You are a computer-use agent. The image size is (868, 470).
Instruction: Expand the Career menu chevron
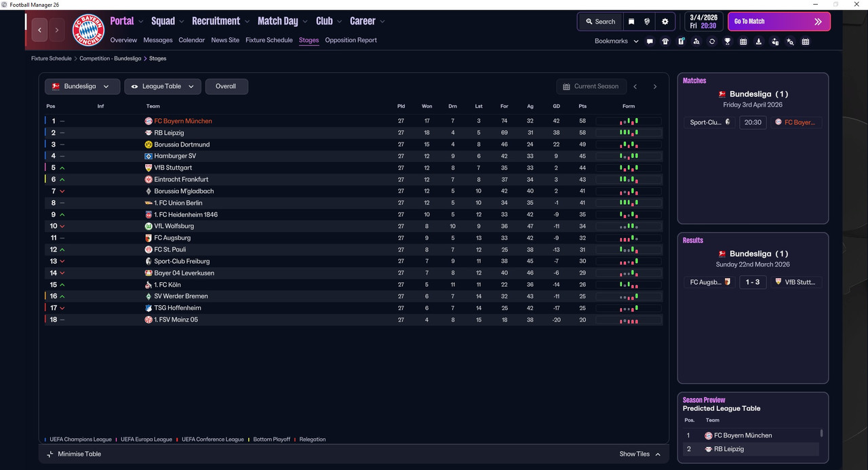point(382,22)
